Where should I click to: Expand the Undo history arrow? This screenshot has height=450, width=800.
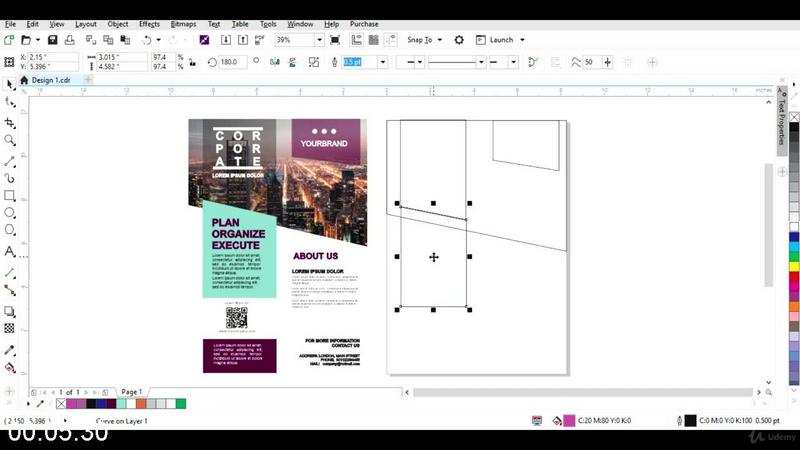point(159,40)
